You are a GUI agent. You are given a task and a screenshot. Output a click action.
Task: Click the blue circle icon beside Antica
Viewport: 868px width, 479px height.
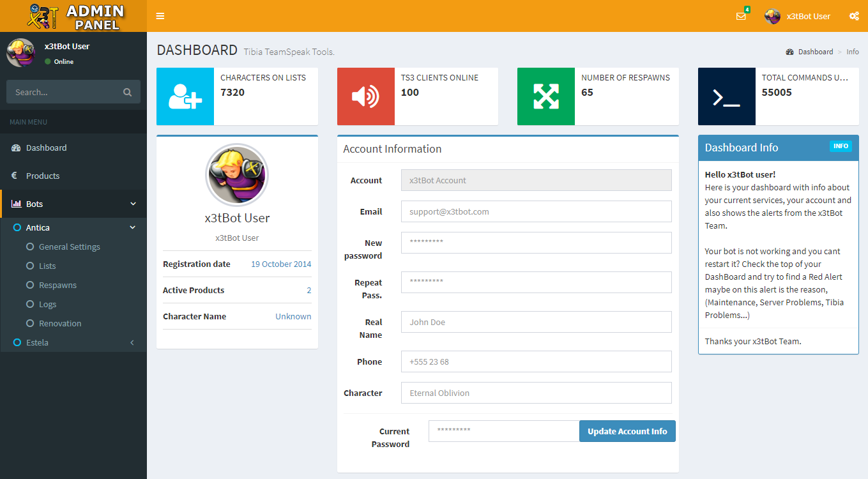point(17,227)
